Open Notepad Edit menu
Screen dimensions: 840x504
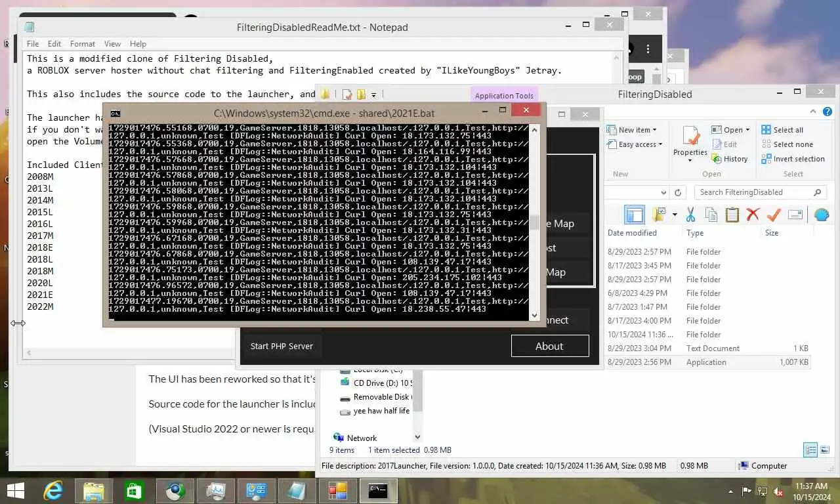coord(54,43)
